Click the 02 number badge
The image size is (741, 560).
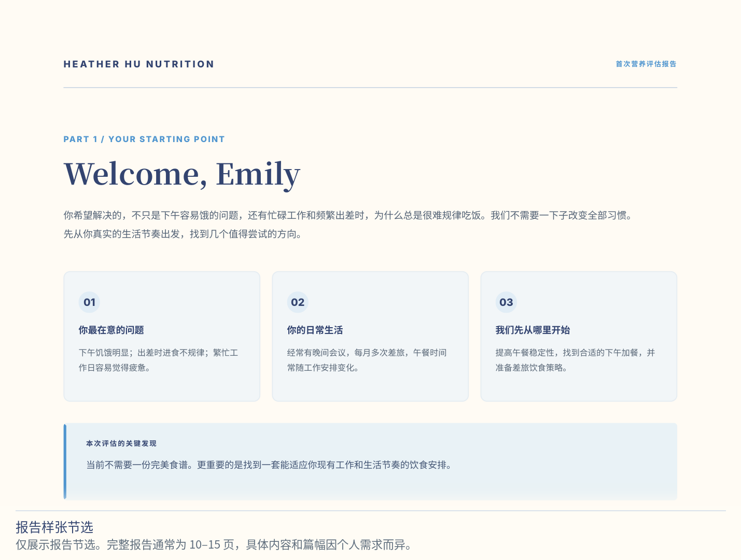click(x=298, y=302)
